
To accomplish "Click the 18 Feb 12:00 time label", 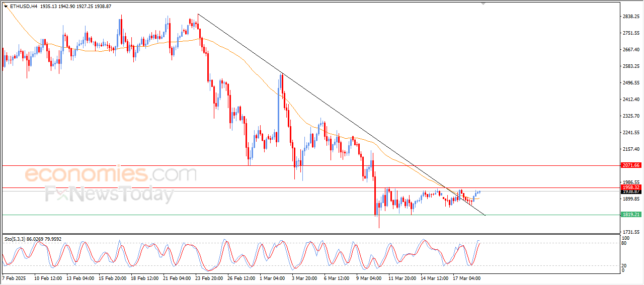I will pyautogui.click(x=144, y=277).
